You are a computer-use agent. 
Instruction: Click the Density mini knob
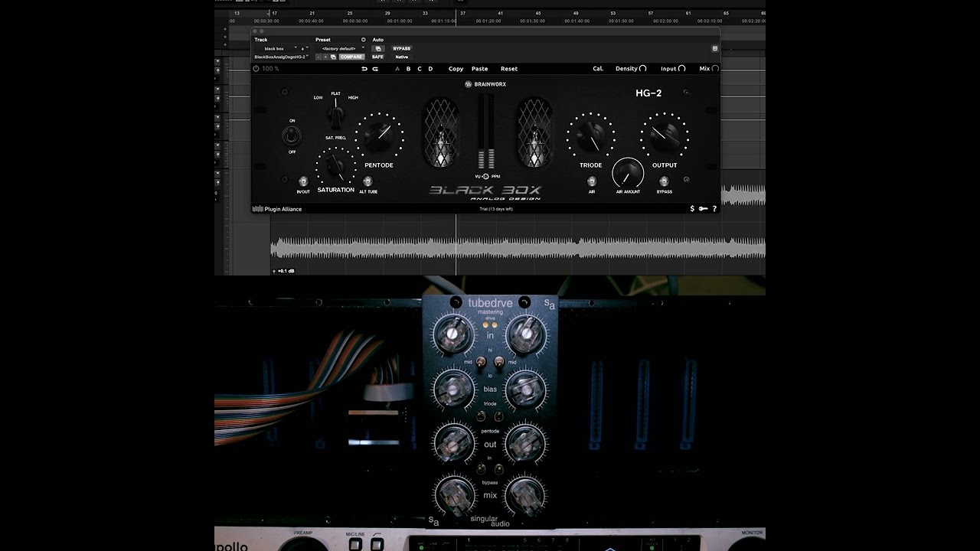click(643, 69)
